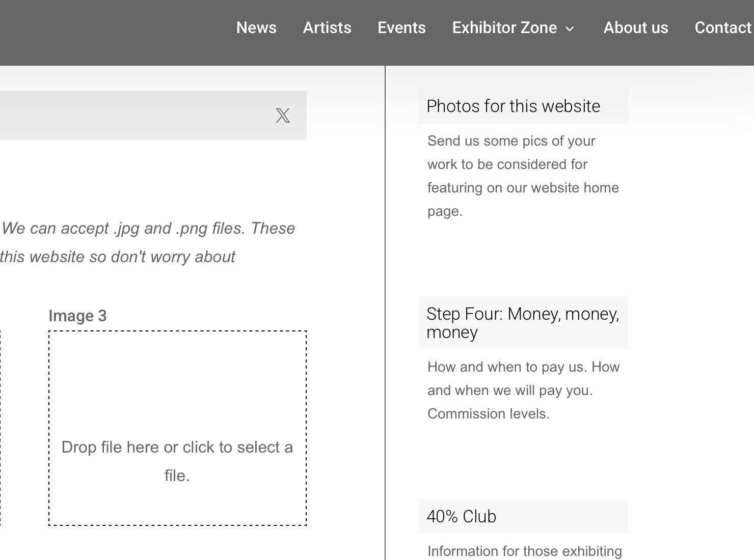Screen dimensions: 754x560
Task: Click the don't worry about instruction line
Action: [117, 257]
